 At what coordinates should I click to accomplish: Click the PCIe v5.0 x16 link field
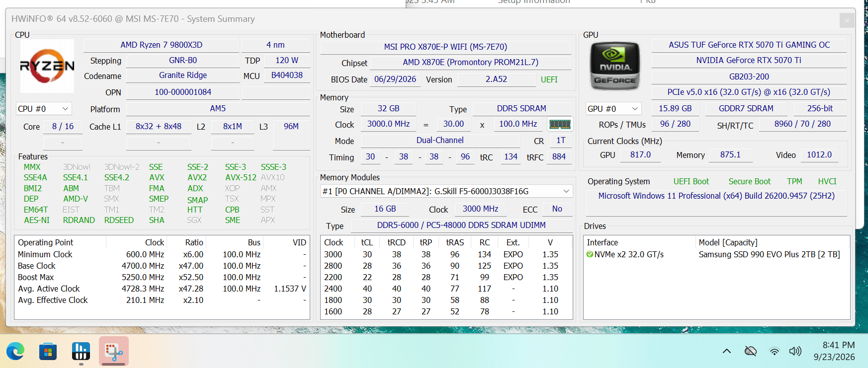(x=749, y=92)
